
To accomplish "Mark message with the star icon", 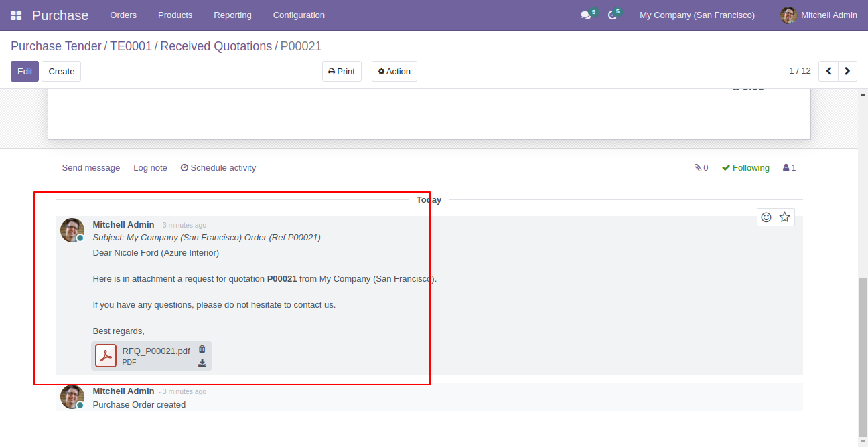I will click(785, 217).
